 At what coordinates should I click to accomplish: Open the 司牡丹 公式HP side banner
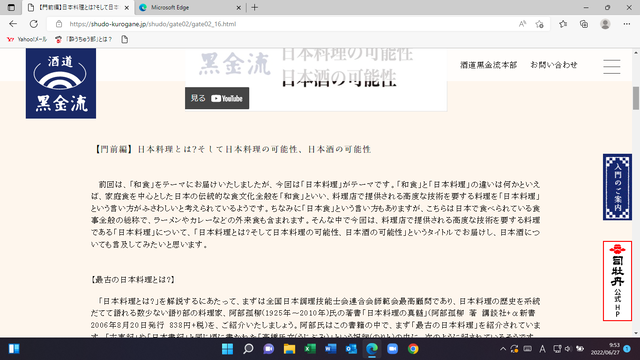pyautogui.click(x=617, y=281)
